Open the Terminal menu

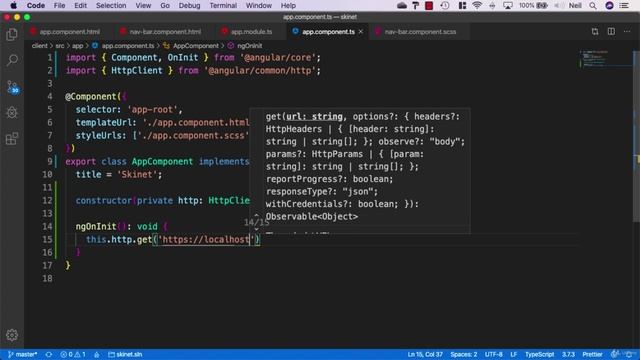(x=223, y=5)
